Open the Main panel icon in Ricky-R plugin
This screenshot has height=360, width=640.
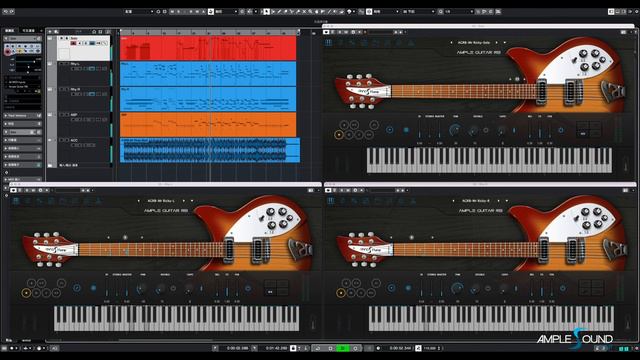pyautogui.click(x=331, y=200)
